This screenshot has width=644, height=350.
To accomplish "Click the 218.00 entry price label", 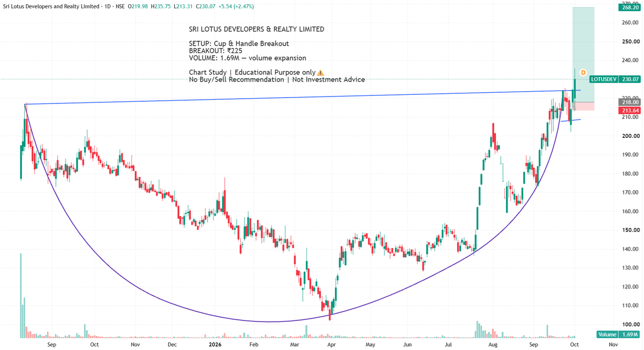I will pos(630,102).
